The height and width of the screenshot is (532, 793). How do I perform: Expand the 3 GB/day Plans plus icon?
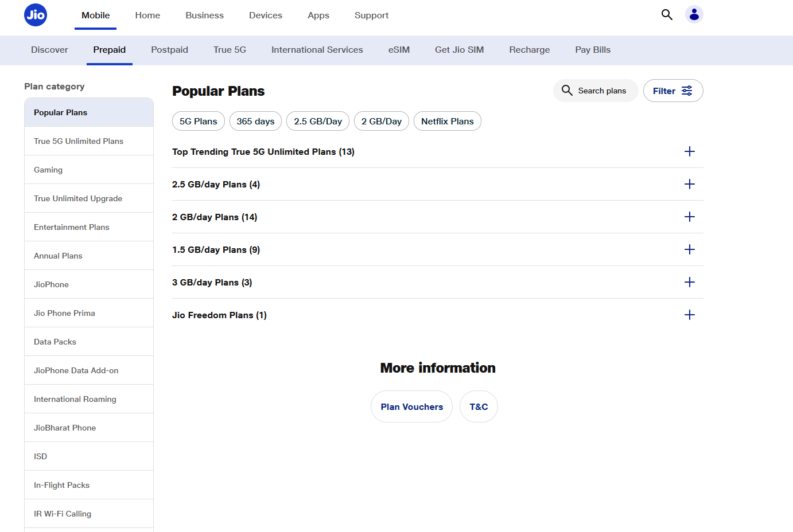point(690,282)
